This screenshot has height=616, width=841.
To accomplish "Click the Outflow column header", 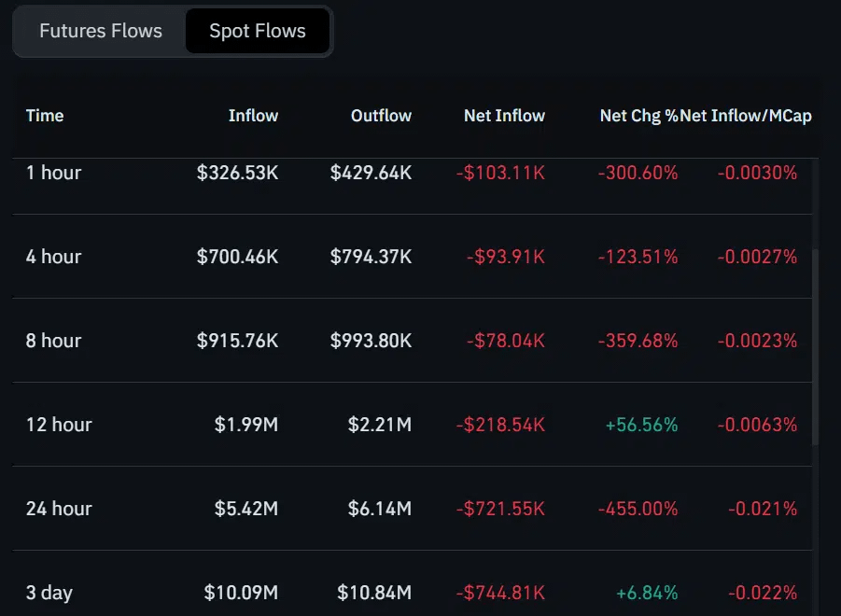I will point(381,116).
